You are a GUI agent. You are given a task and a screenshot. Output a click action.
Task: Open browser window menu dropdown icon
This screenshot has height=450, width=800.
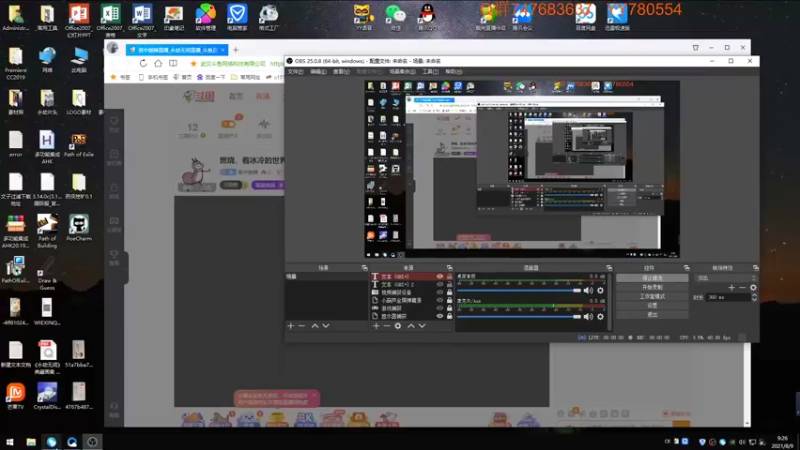[695, 48]
